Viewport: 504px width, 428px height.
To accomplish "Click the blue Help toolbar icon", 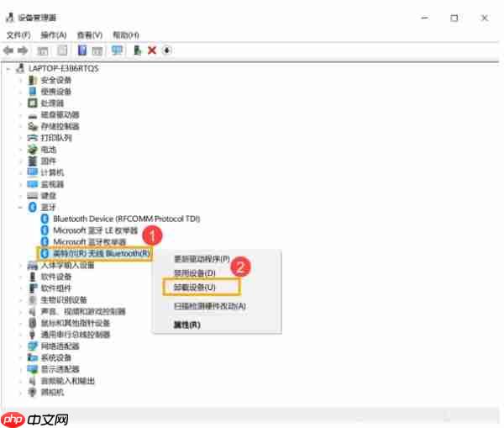I will point(82,50).
